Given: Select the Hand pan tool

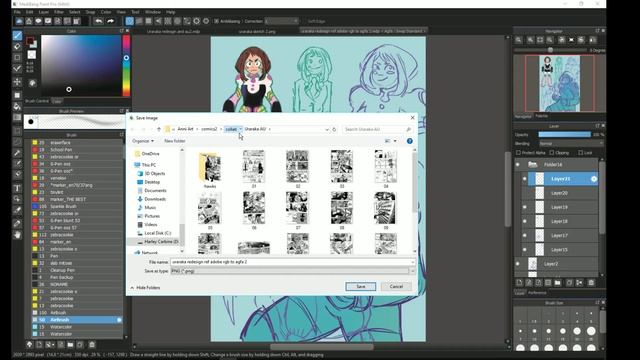Looking at the screenshot, I should pyautogui.click(x=17, y=235).
